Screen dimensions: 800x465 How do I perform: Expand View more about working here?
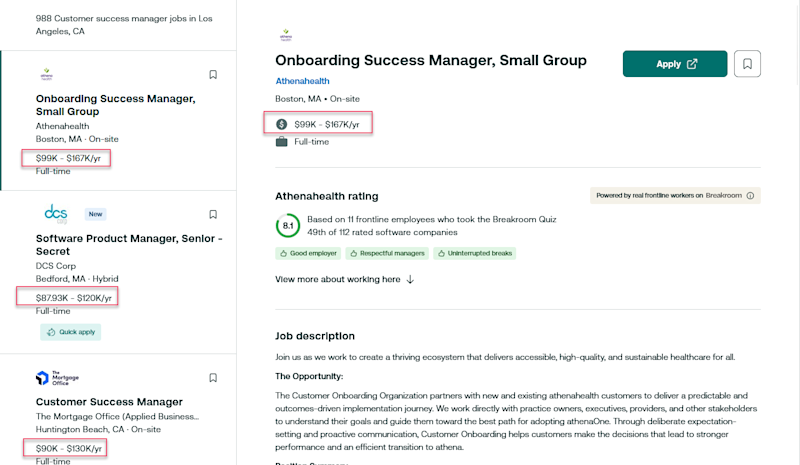click(344, 279)
